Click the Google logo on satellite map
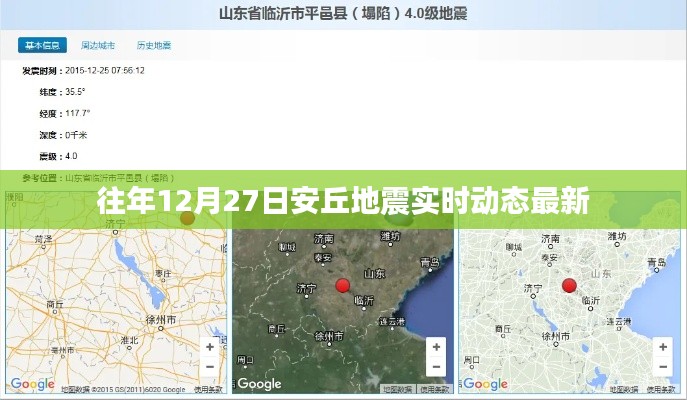The image size is (687, 400). (x=259, y=384)
